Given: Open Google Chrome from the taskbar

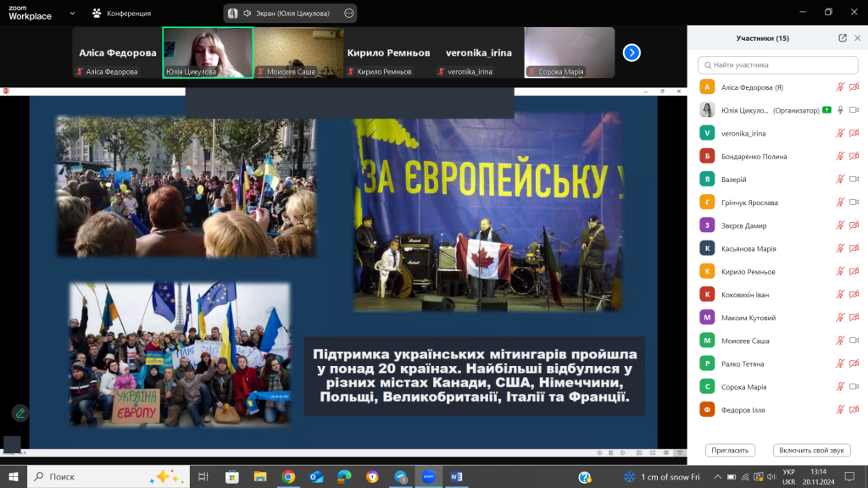Looking at the screenshot, I should coord(288,477).
